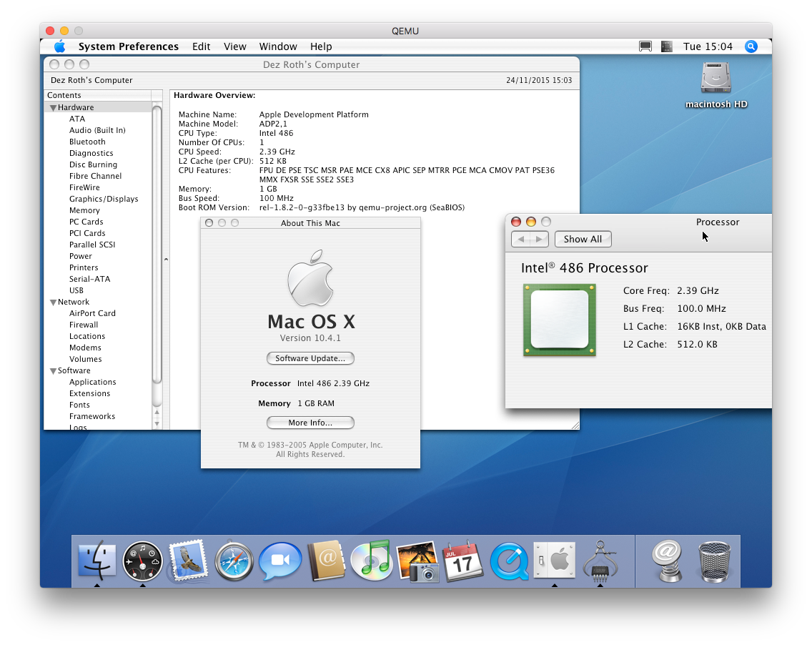Open the Trash in the dock

(715, 560)
